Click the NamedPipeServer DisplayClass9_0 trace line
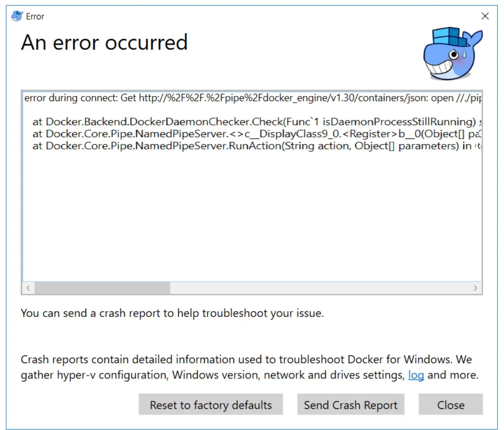Viewport: 504px width, 430px height. (x=257, y=134)
